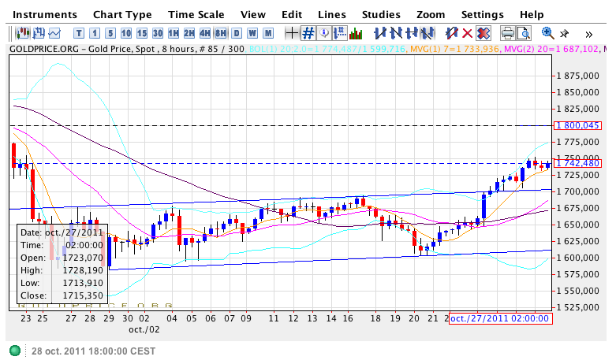
Task: Select the fourth line drawing tool (highlighted)
Action: click(x=427, y=33)
